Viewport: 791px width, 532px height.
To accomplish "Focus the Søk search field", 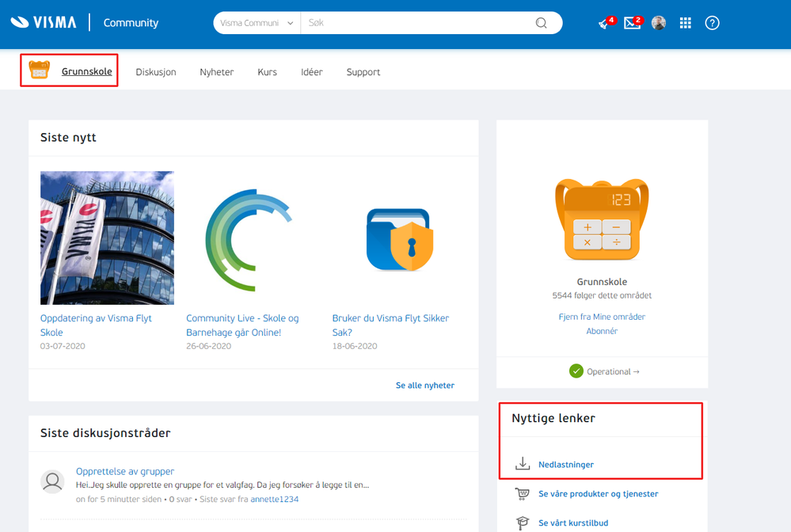I will pos(416,23).
